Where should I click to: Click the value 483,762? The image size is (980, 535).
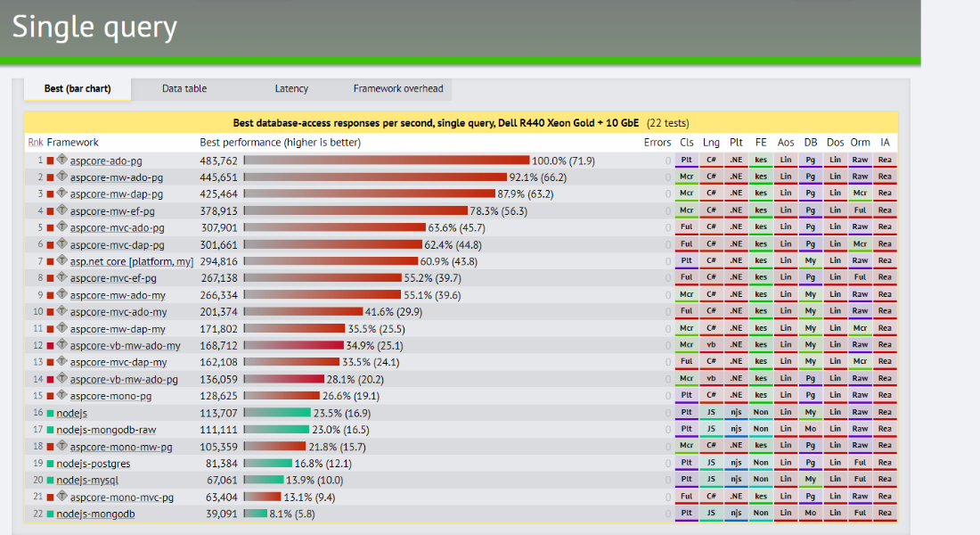point(218,160)
